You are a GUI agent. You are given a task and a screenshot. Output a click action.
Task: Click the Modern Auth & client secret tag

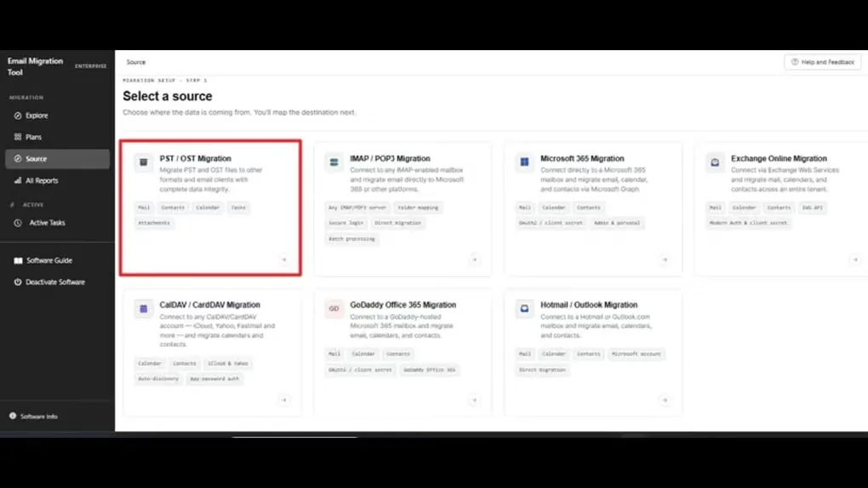(748, 223)
